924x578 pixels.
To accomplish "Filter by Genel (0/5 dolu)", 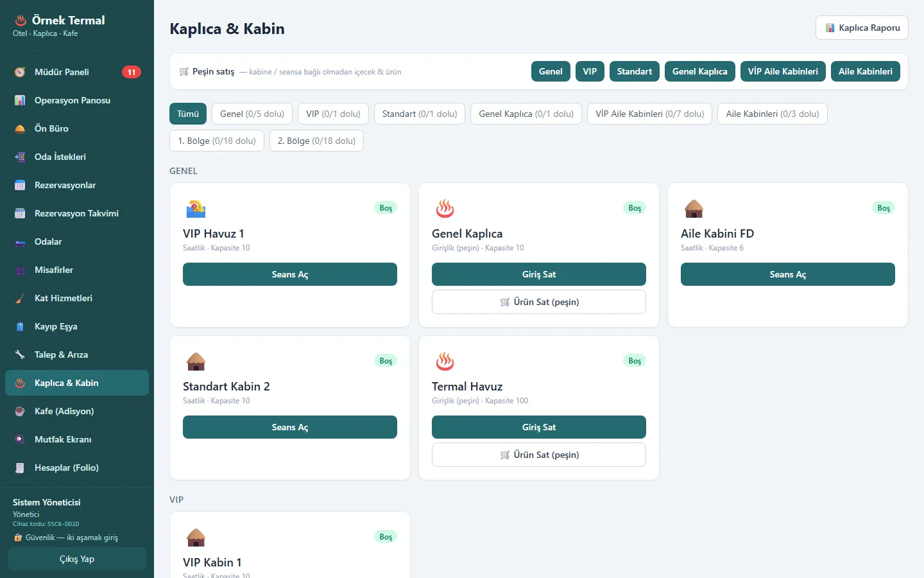I will [x=252, y=114].
